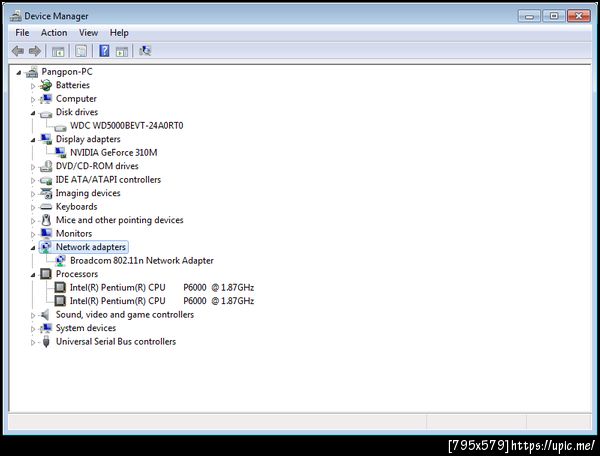Viewport: 600px width, 456px height.
Task: Select the Network adapters label
Action: point(91,247)
